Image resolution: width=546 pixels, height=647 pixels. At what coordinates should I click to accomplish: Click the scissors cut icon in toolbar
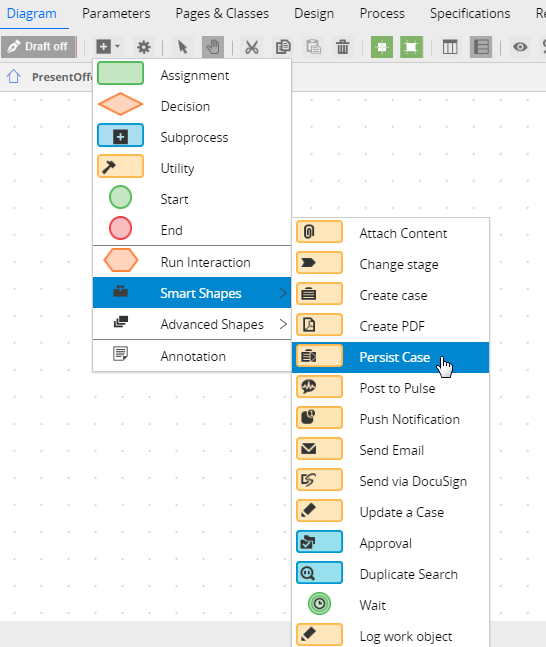pos(251,47)
